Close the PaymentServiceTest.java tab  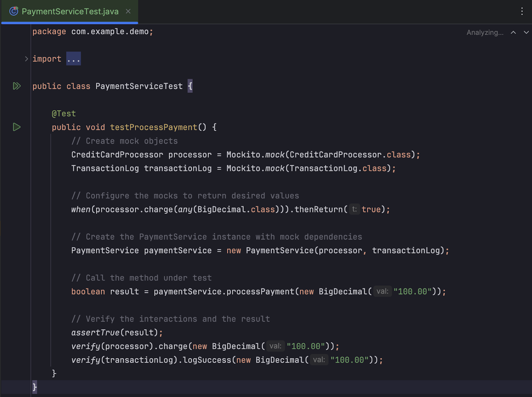(128, 11)
